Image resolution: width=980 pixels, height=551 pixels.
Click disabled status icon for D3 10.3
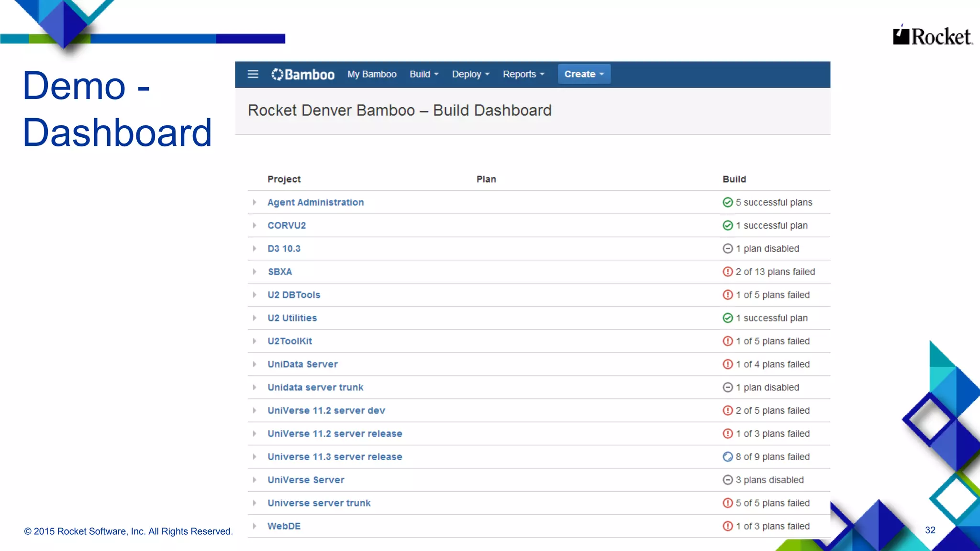click(x=728, y=249)
